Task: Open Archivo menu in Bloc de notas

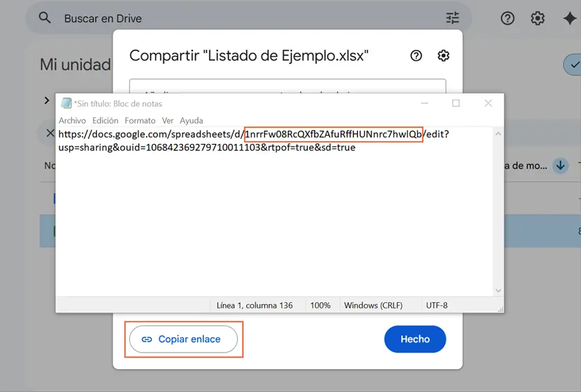Action: click(x=72, y=120)
